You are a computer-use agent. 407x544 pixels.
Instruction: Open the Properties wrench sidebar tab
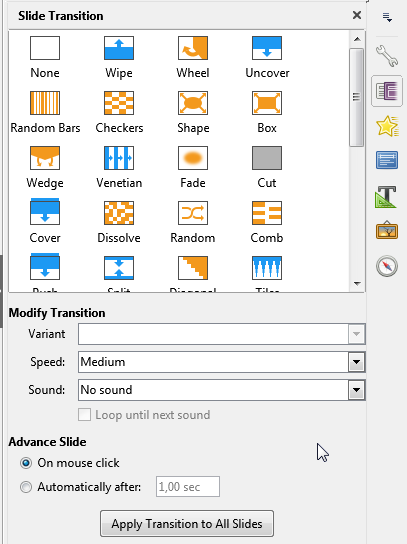(387, 56)
